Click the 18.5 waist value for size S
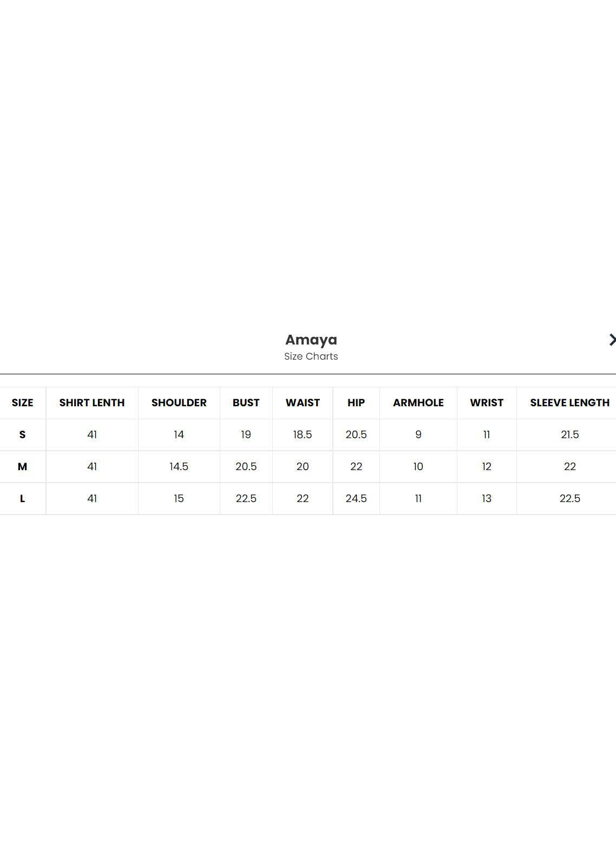Image resolution: width=616 pixels, height=858 pixels. (303, 434)
